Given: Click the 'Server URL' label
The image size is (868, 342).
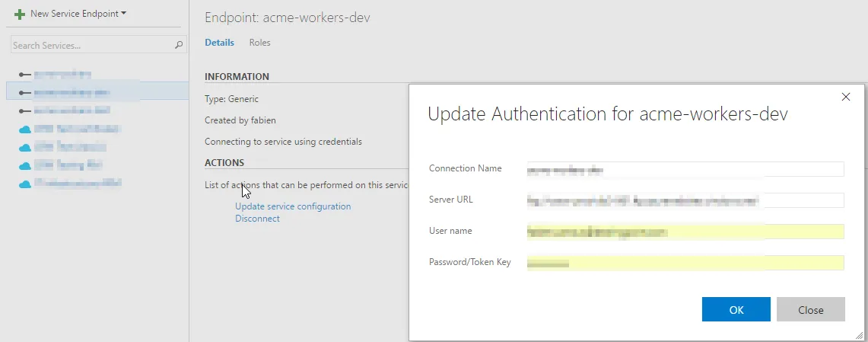Looking at the screenshot, I should point(450,200).
